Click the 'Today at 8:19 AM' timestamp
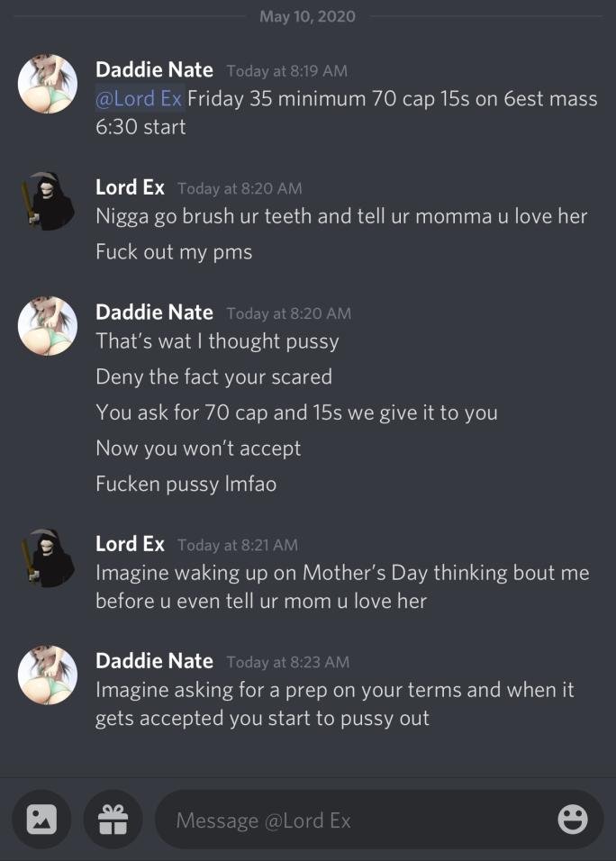616x861 pixels. pos(287,71)
